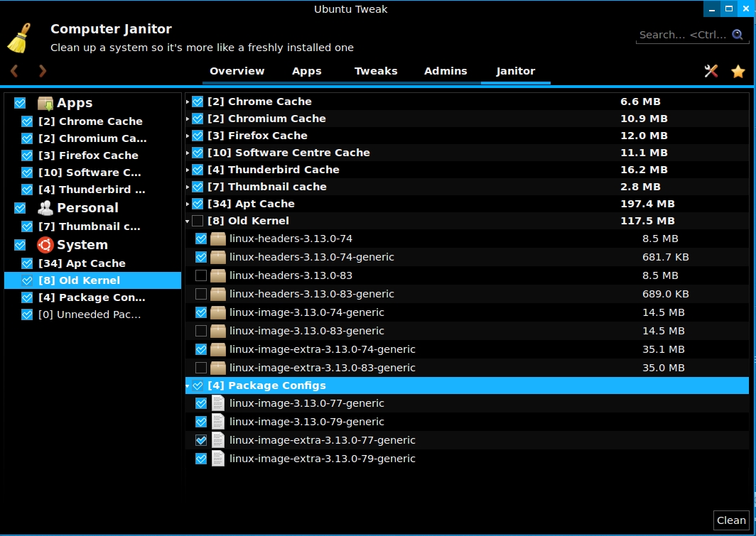Uncheck linux-headers-3.13.0-74 in the list
Viewport: 756px width, 536px height.
point(201,239)
